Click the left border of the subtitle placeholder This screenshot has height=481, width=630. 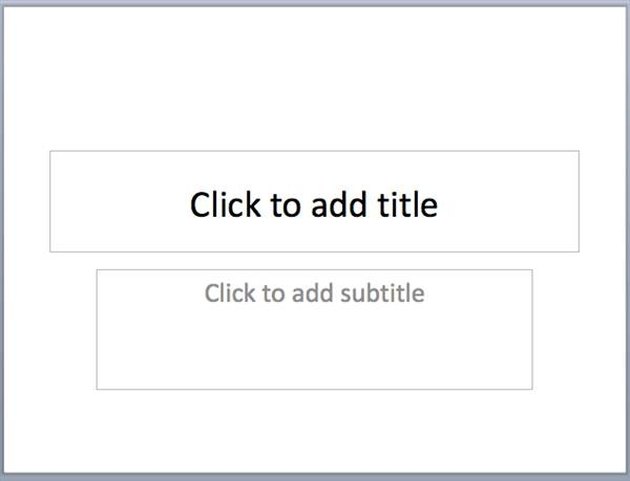click(97, 330)
